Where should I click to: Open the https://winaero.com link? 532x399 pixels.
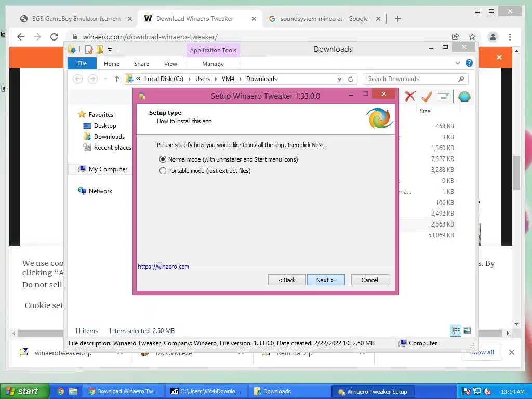click(163, 267)
